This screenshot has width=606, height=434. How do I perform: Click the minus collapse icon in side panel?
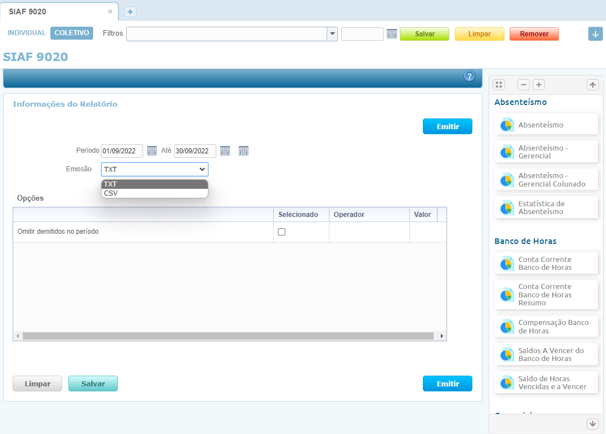pyautogui.click(x=523, y=85)
